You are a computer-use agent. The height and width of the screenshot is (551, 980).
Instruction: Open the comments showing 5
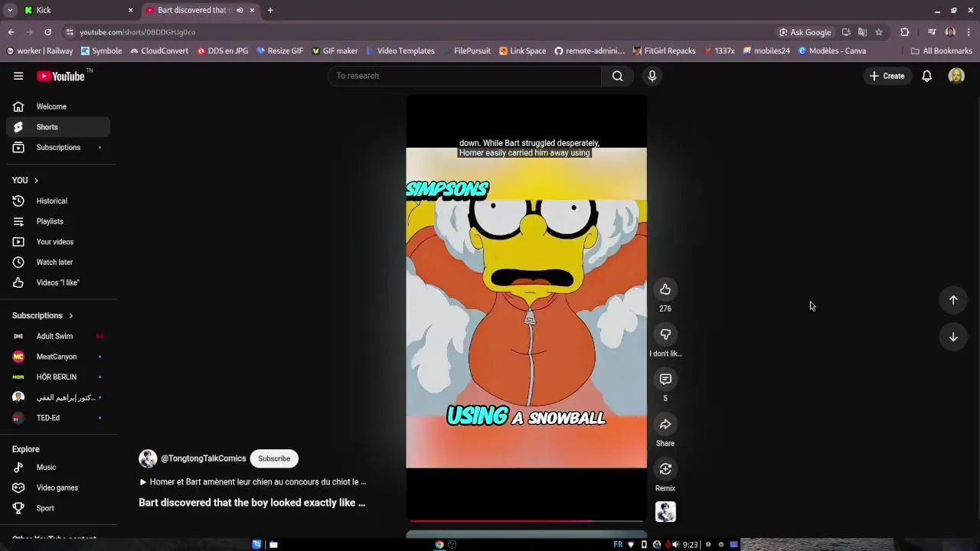665,380
